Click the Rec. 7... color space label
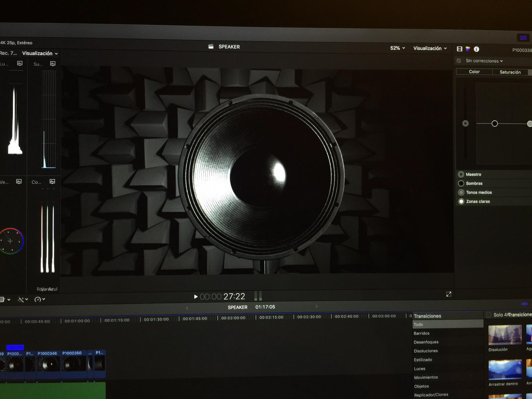The height and width of the screenshot is (399, 532). click(x=8, y=53)
